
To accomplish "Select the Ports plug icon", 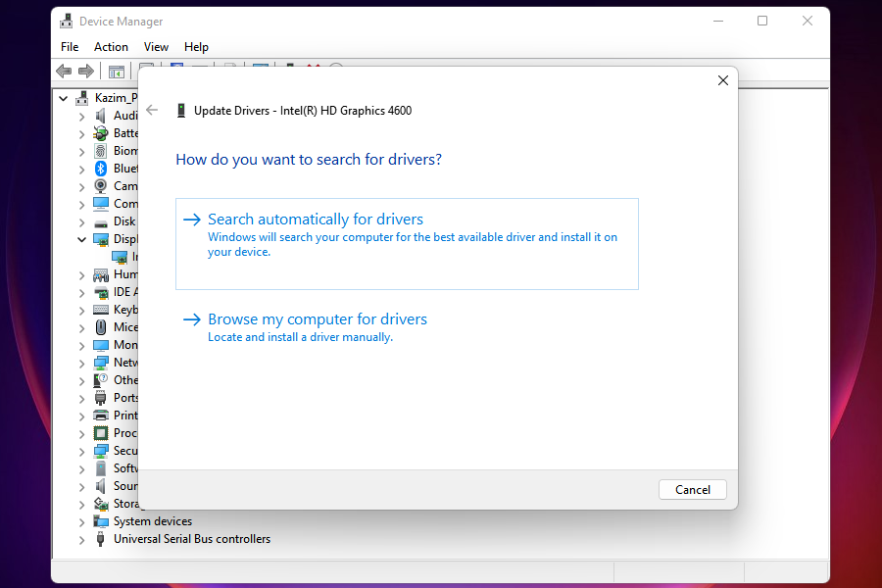I will (101, 398).
